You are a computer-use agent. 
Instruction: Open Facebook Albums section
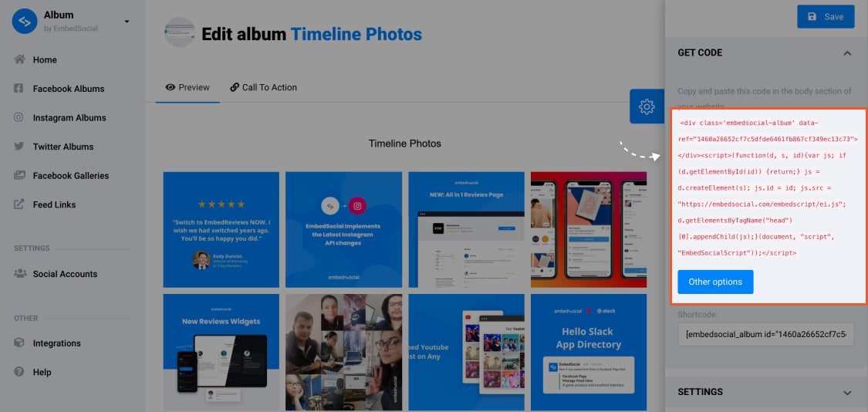pyautogui.click(x=69, y=89)
